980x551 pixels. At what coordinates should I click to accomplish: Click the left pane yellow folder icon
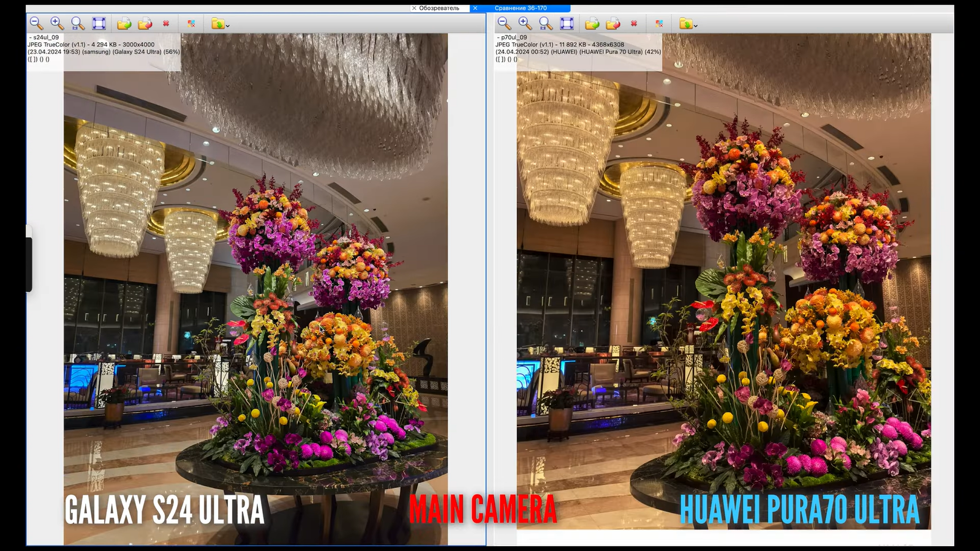[x=217, y=23]
